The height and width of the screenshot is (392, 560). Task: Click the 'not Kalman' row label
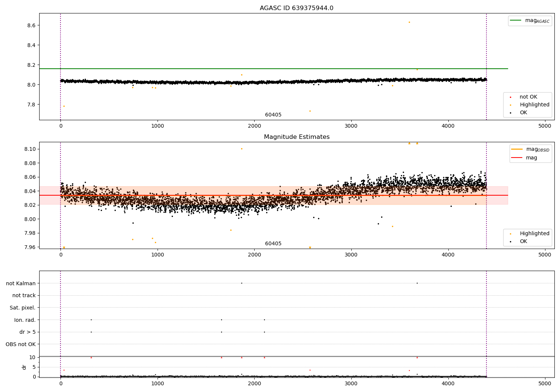pyautogui.click(x=21, y=283)
